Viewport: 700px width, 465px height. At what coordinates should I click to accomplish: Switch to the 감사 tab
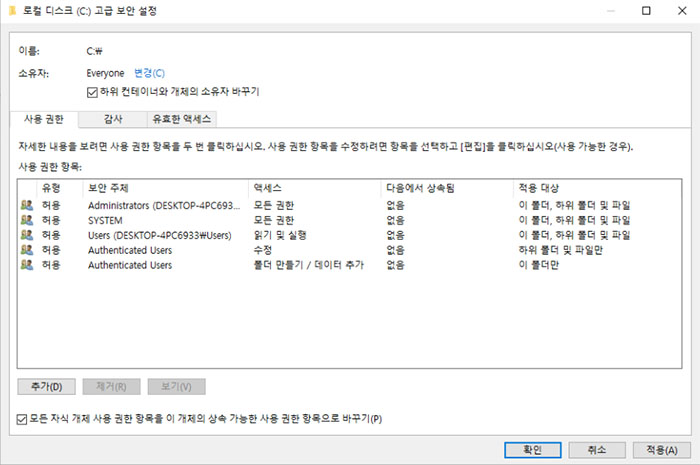[113, 119]
